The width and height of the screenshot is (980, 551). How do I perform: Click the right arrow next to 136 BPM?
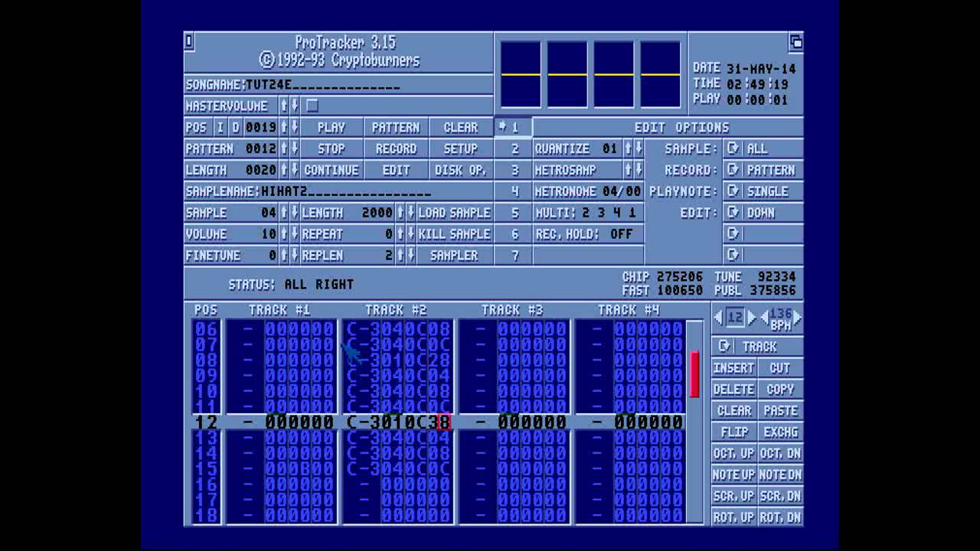pyautogui.click(x=797, y=318)
